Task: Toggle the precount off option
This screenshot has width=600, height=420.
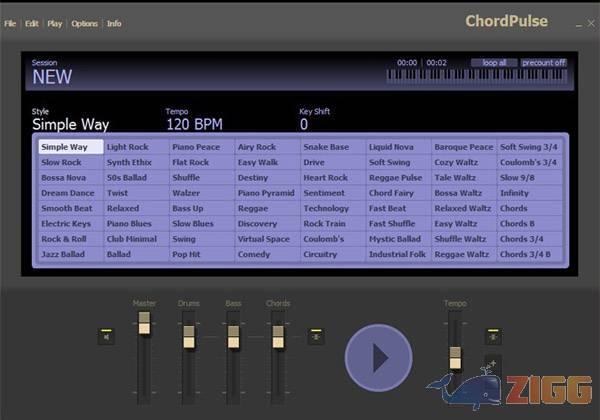Action: click(543, 62)
